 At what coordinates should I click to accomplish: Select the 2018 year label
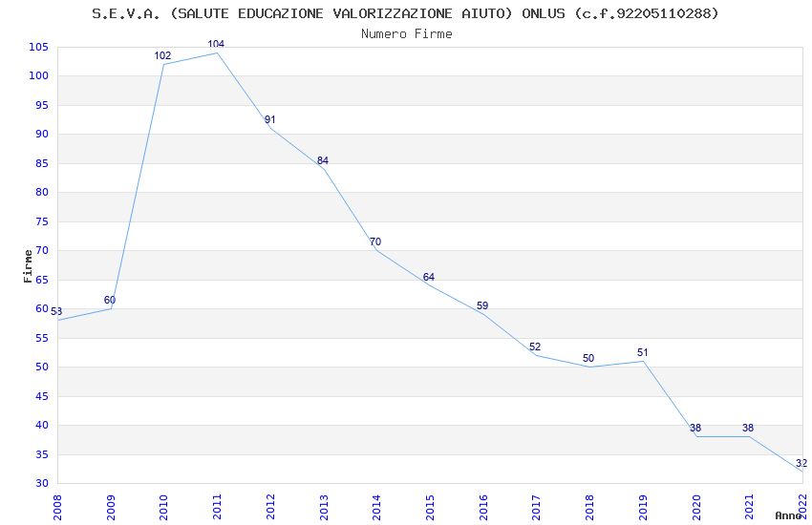[589, 508]
